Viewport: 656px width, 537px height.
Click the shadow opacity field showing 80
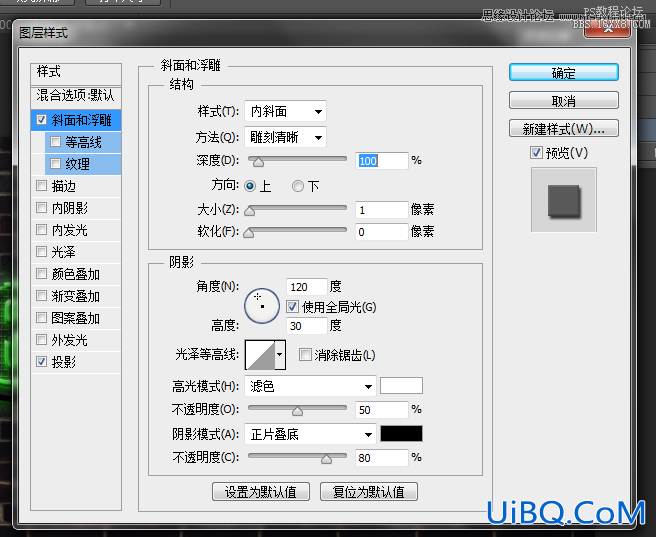[382, 458]
